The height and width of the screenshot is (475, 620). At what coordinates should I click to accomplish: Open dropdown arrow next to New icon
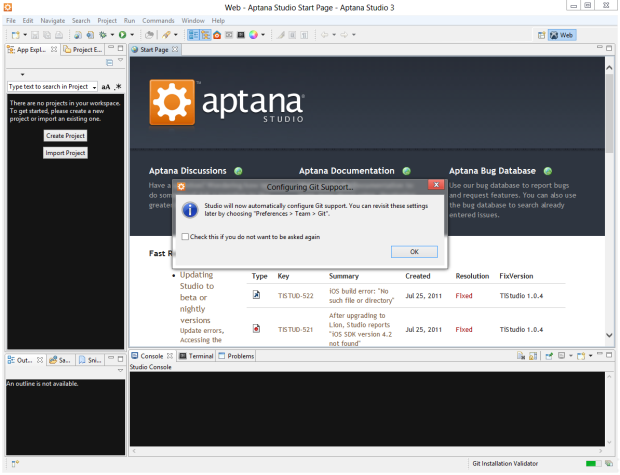point(25,35)
